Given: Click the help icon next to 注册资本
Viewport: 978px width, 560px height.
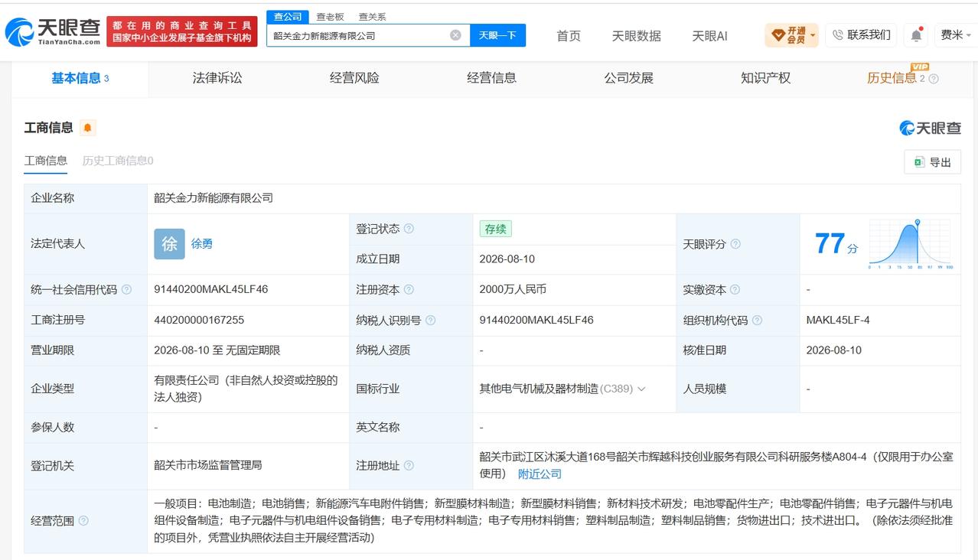Looking at the screenshot, I should [x=409, y=289].
